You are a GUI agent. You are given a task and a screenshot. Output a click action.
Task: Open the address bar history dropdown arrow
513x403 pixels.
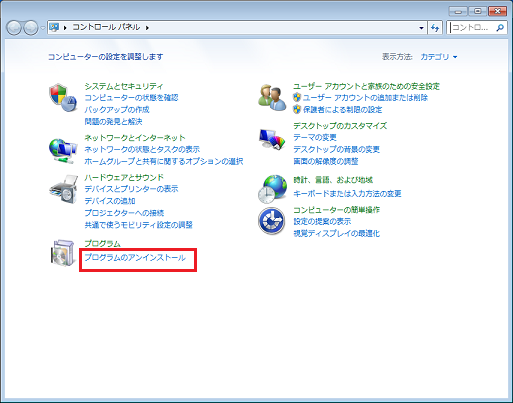(x=421, y=28)
